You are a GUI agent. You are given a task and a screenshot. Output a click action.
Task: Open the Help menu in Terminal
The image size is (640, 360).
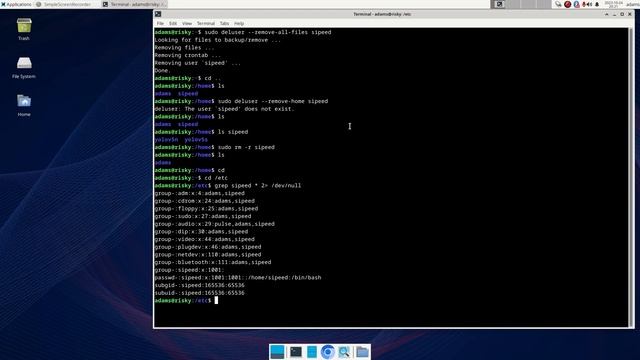point(239,23)
